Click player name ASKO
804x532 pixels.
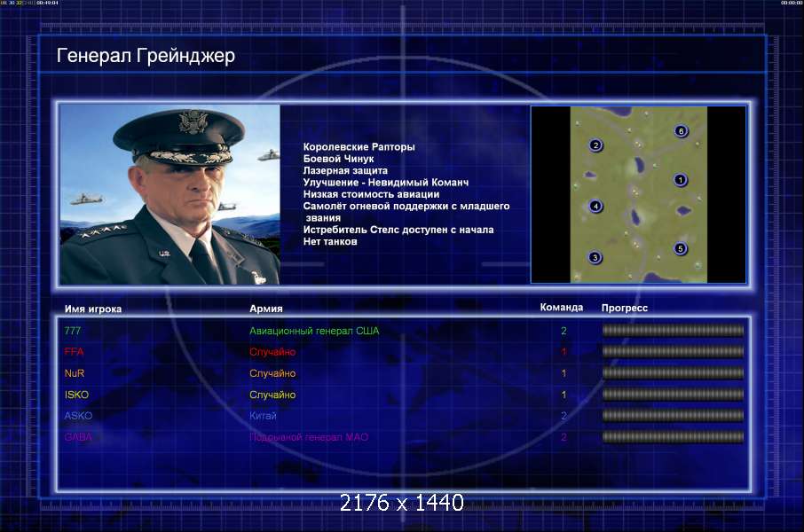pos(78,416)
